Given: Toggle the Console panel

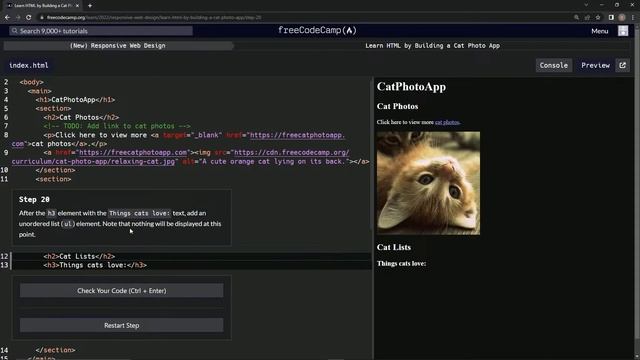Looking at the screenshot, I should click(553, 65).
